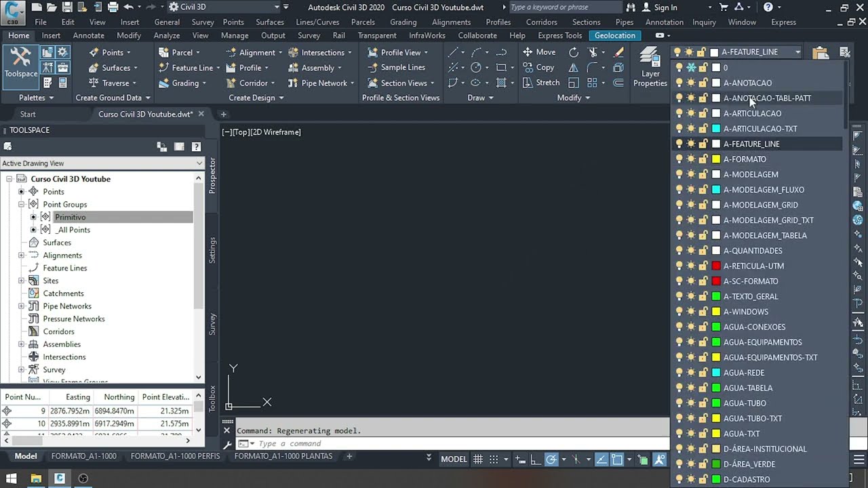
Task: Click the Sample Lines button
Action: (396, 68)
